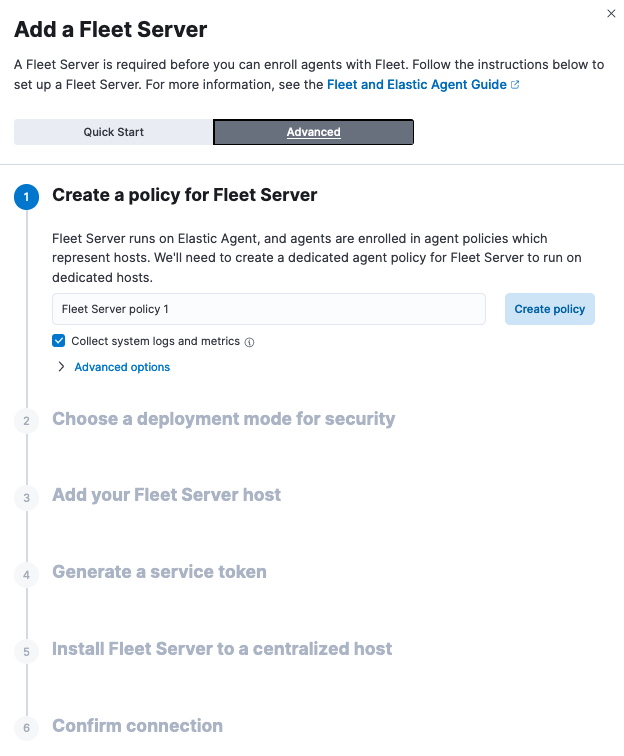Click the step 6 number circle

click(x=27, y=727)
